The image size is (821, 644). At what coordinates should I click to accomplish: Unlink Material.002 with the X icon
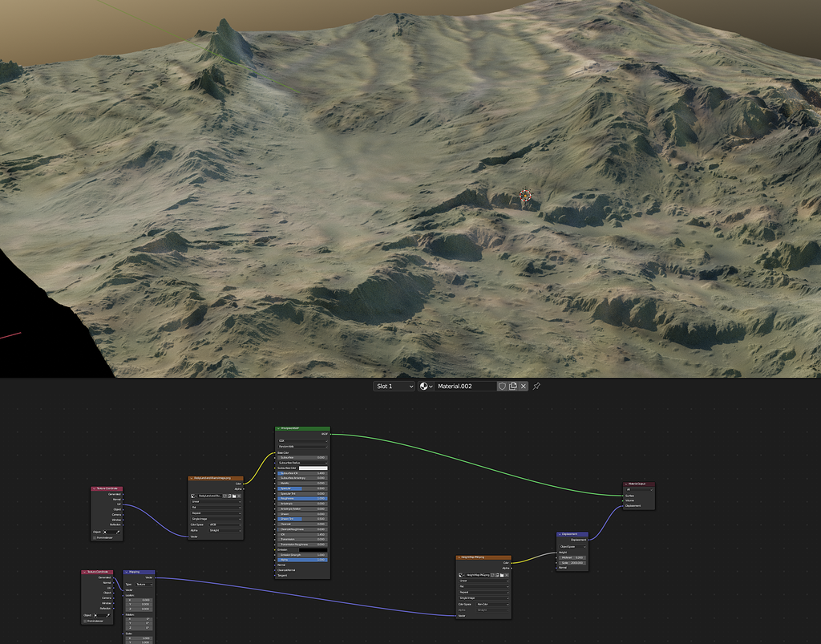[523, 387]
